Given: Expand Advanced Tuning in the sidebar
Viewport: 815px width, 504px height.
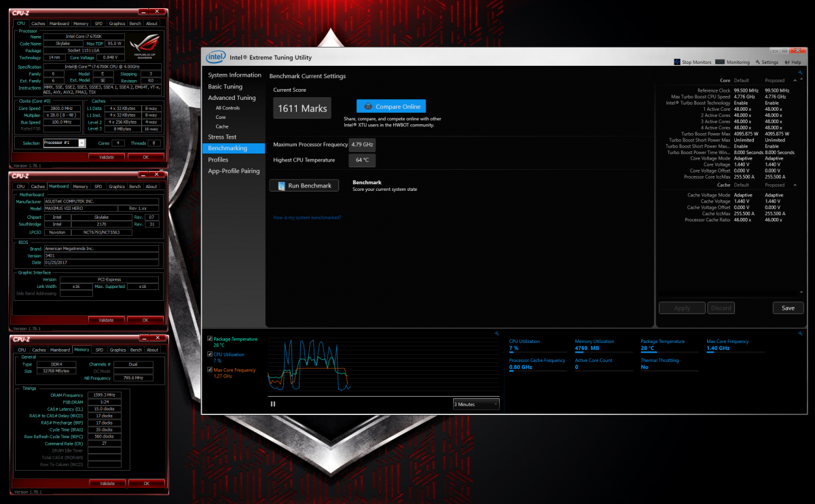Looking at the screenshot, I should point(232,98).
